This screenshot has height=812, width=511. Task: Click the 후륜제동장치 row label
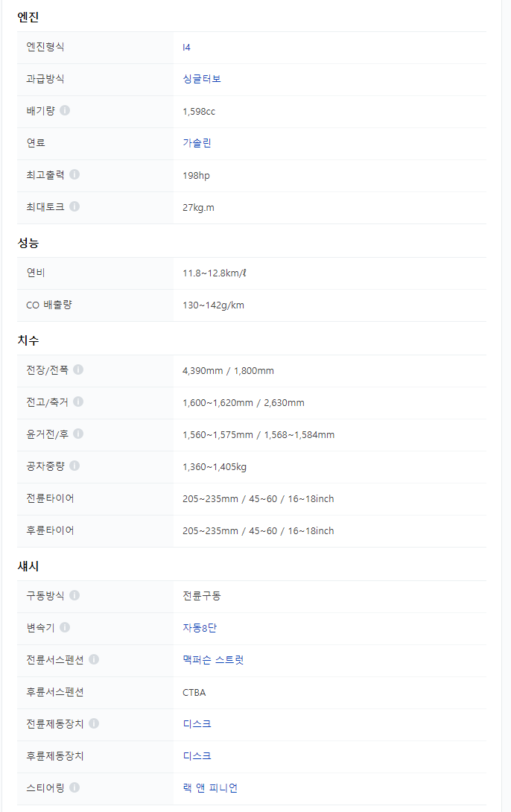[55, 757]
